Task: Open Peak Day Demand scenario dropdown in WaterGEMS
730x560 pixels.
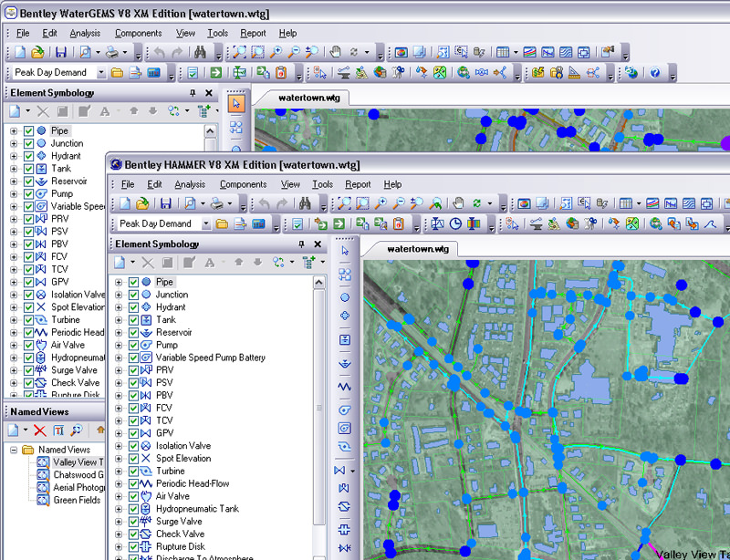Action: (101, 73)
